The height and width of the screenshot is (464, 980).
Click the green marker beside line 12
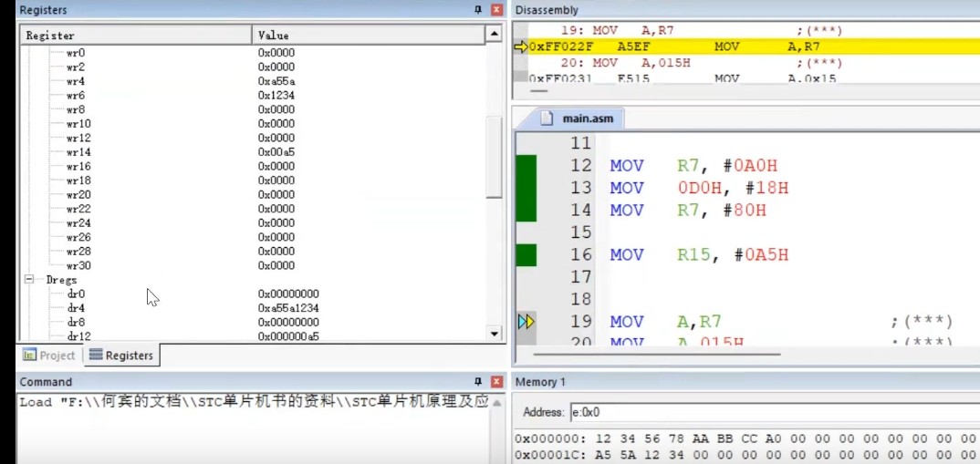coord(526,167)
